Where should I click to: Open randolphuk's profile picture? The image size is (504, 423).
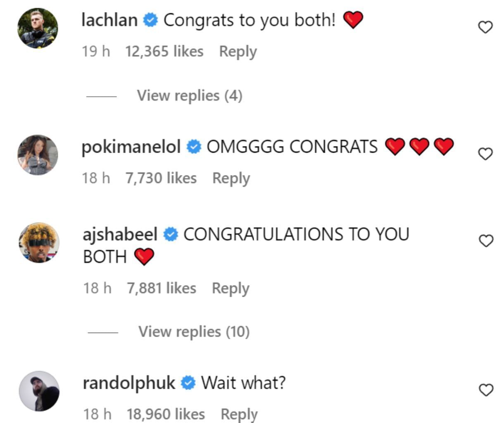40,391
